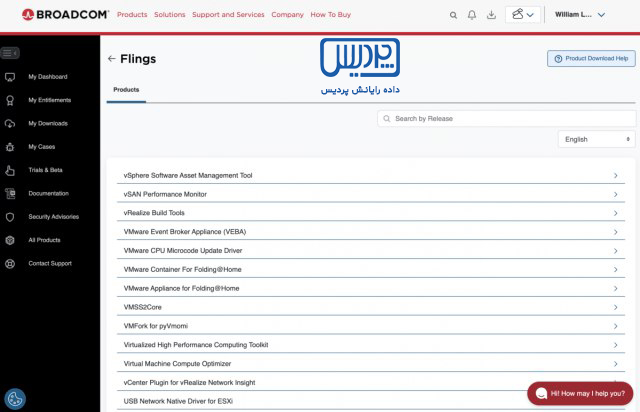Go to My Cases
The width and height of the screenshot is (640, 412).
(42, 147)
